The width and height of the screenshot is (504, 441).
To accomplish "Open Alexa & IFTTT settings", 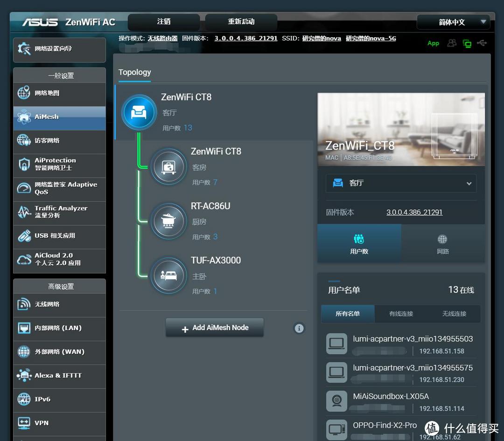I will click(x=59, y=376).
